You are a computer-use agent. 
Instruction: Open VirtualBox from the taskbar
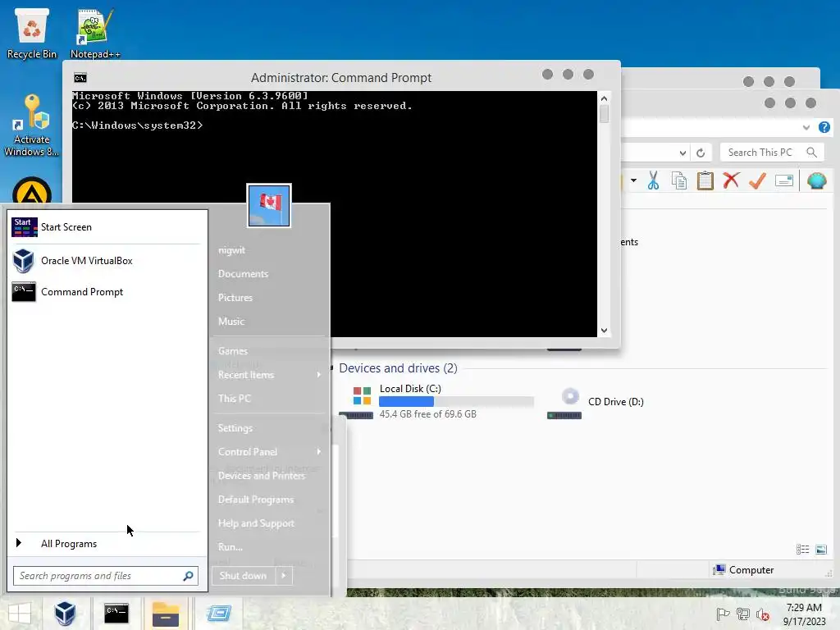pos(65,614)
